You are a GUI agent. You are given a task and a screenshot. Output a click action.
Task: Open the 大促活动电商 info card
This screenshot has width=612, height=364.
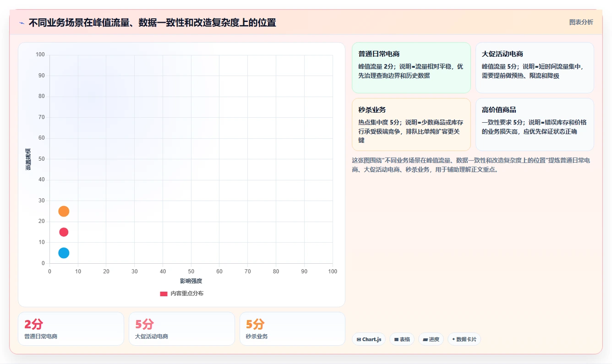pyautogui.click(x=535, y=68)
